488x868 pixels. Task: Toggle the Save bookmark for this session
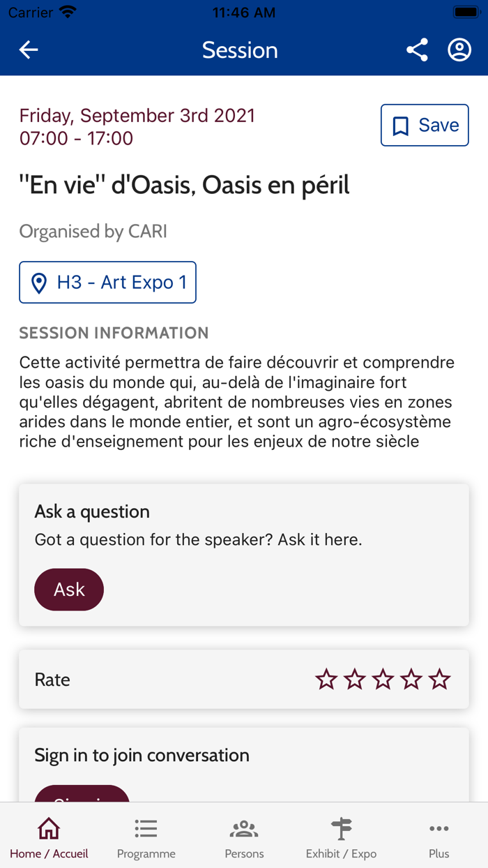coord(425,125)
